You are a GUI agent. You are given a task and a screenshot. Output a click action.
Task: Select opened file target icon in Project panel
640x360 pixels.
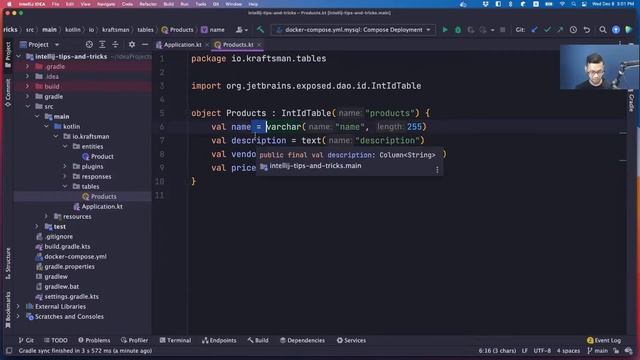(x=89, y=44)
